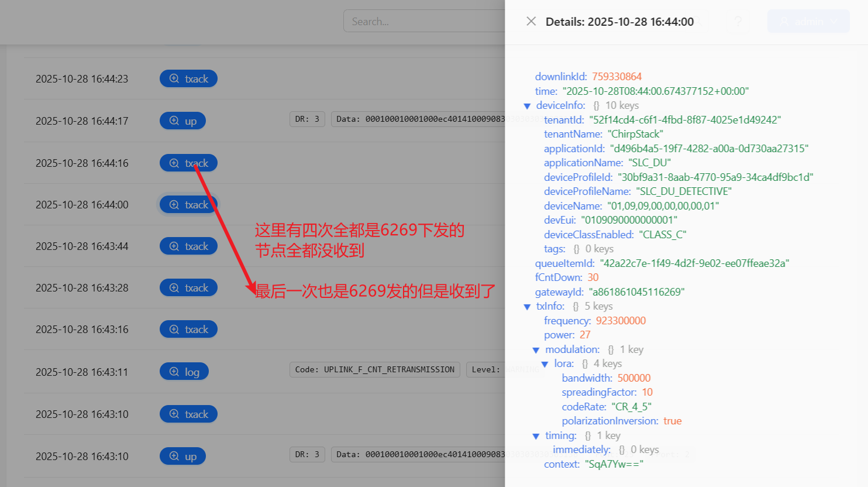Click the magnifier icon on the 16:43:10 txack
This screenshot has width=868, height=487.
[174, 414]
